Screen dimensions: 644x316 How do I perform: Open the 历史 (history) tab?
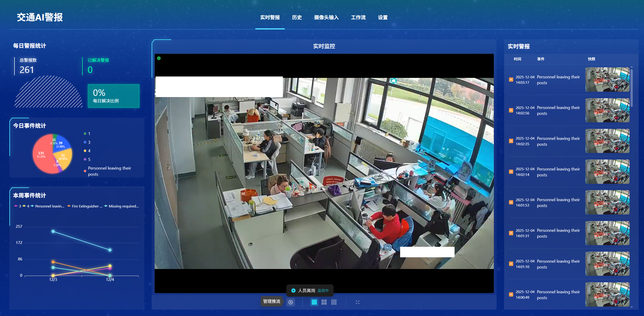tap(297, 18)
